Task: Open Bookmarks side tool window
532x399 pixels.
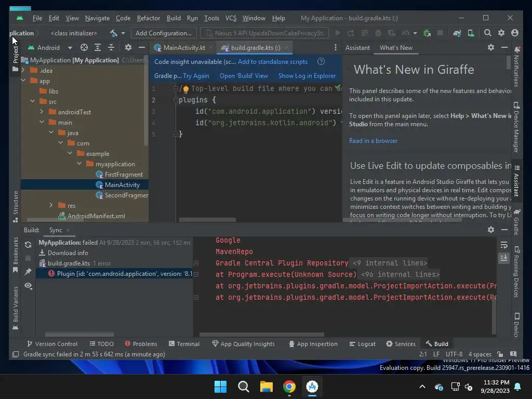Action: tap(15, 255)
